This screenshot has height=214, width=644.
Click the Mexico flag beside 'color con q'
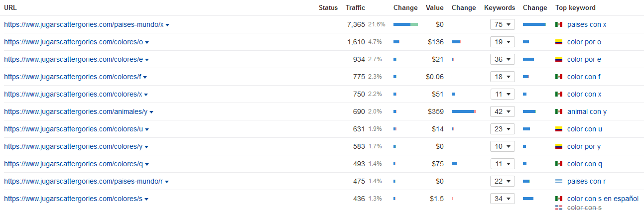(559, 164)
